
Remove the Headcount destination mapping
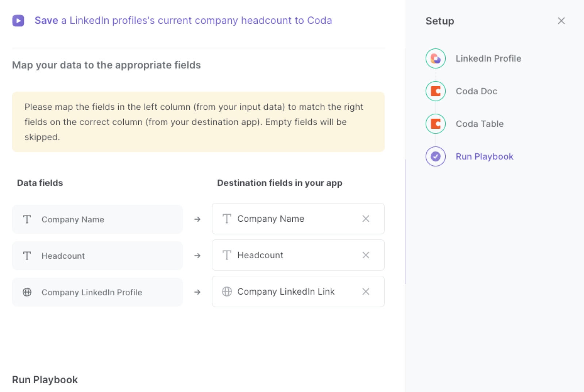(366, 255)
